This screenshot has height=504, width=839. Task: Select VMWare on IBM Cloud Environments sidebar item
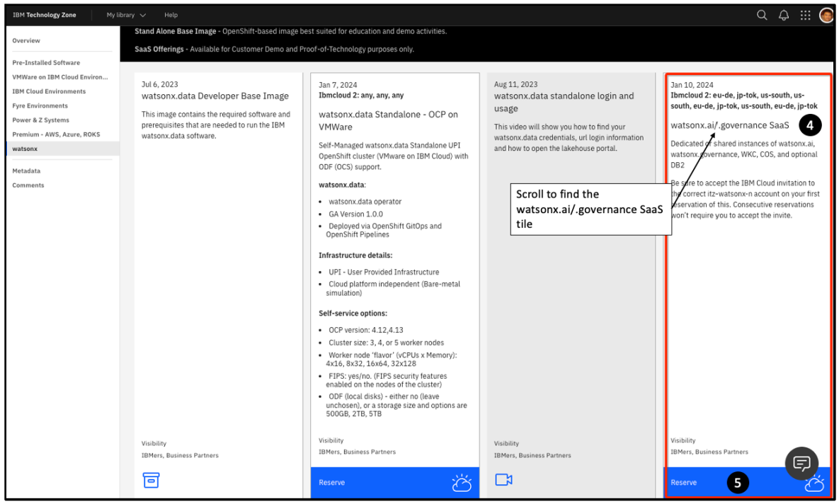point(60,77)
